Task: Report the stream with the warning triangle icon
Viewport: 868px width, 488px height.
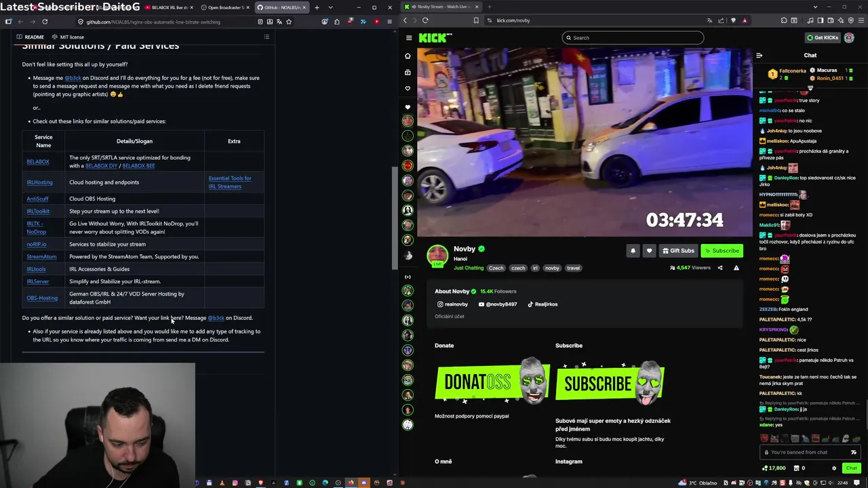Action: pyautogui.click(x=736, y=268)
